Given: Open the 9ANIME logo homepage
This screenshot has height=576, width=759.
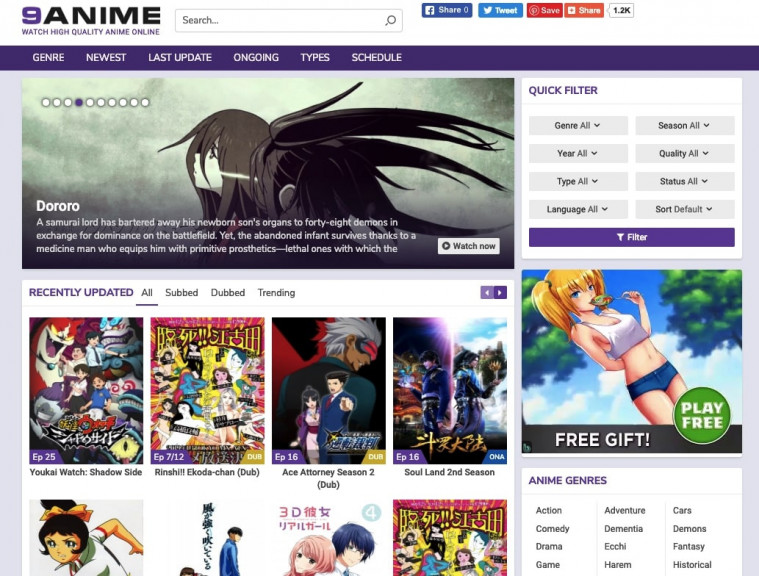Looking at the screenshot, I should [x=91, y=21].
